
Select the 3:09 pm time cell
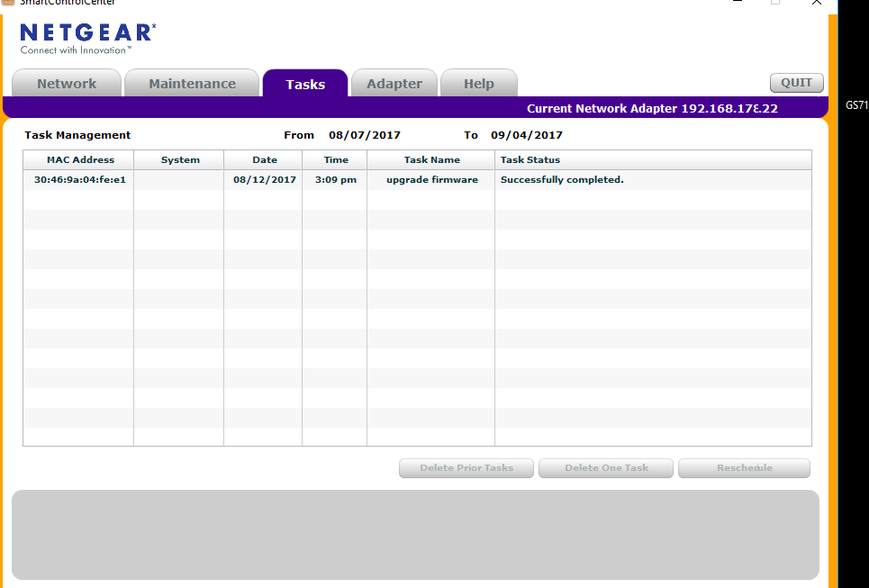point(334,179)
